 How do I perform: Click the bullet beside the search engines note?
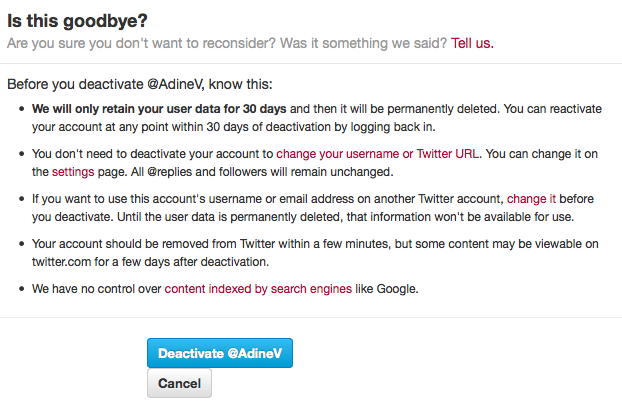point(20,289)
